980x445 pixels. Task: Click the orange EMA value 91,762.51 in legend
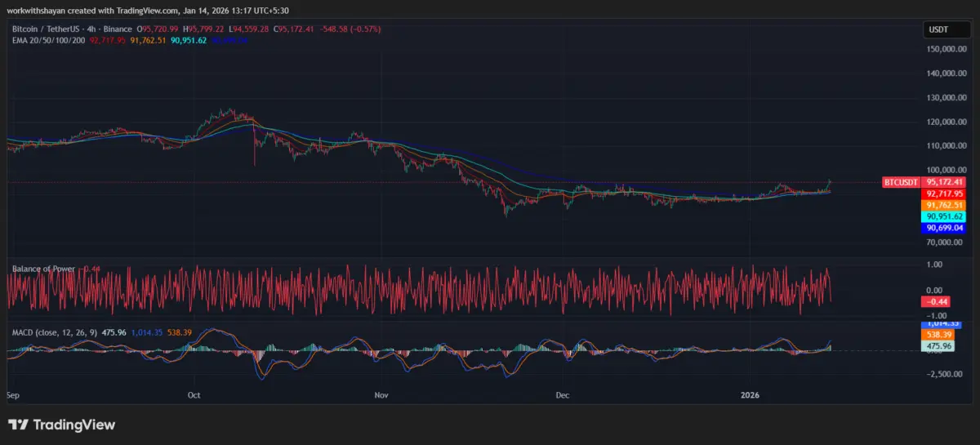click(148, 39)
